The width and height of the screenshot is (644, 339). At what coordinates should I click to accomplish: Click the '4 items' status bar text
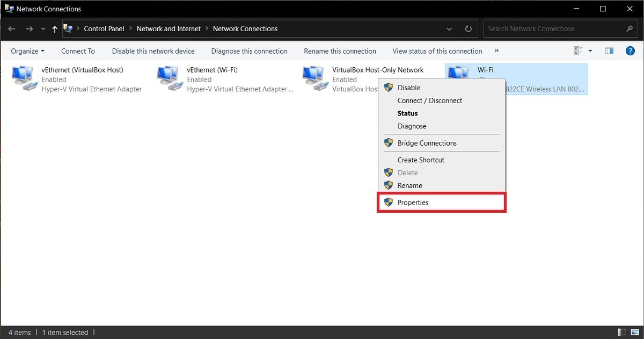(x=19, y=333)
